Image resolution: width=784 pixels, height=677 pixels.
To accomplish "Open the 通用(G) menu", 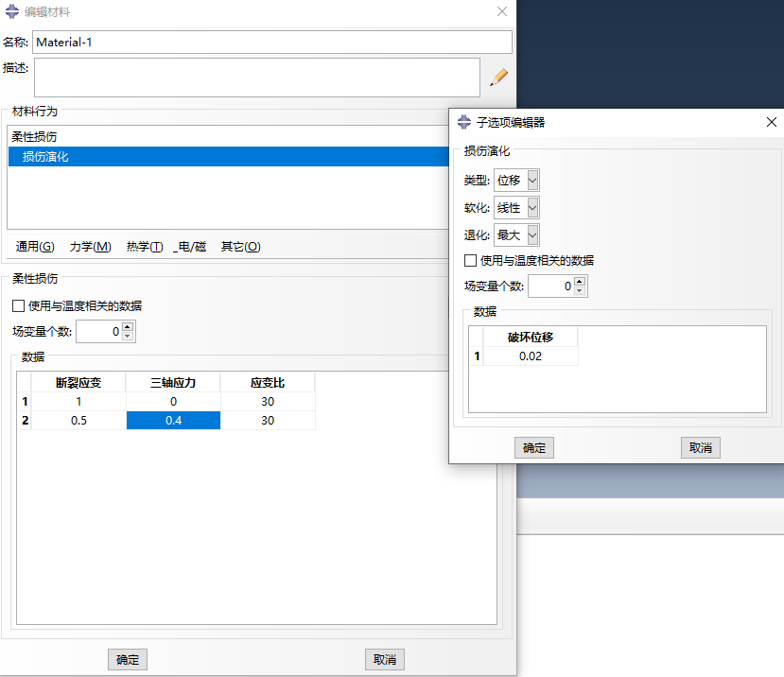I will pyautogui.click(x=35, y=247).
